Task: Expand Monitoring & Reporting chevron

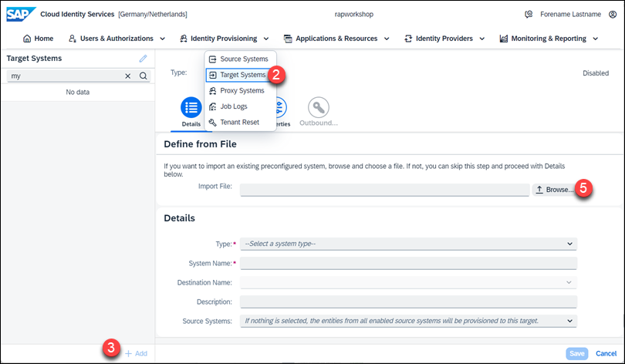Action: [596, 39]
